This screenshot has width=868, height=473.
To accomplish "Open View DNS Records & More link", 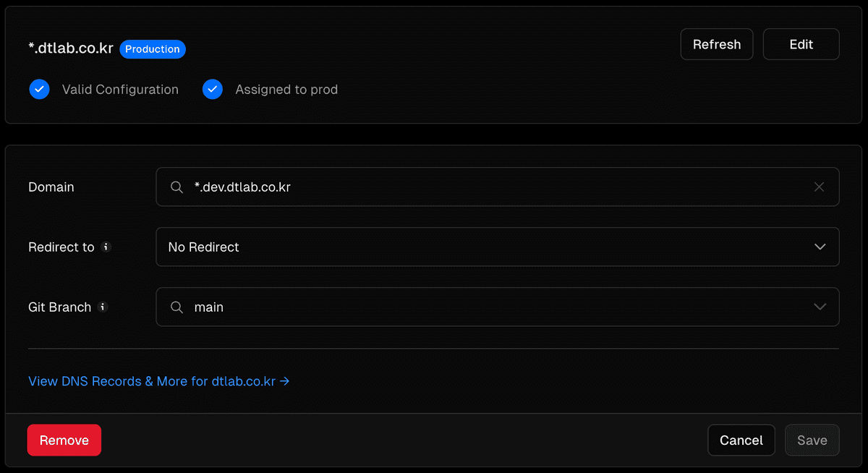I will [159, 381].
